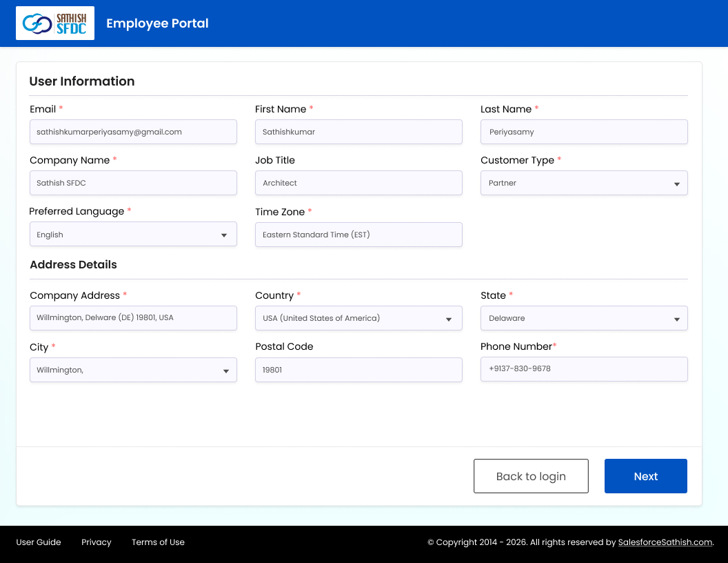Image resolution: width=728 pixels, height=563 pixels.
Task: Visit the SalesforceSathish.com link
Action: [665, 542]
